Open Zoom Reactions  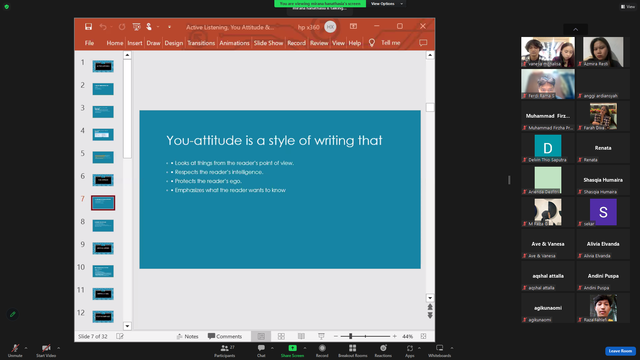pos(383,350)
